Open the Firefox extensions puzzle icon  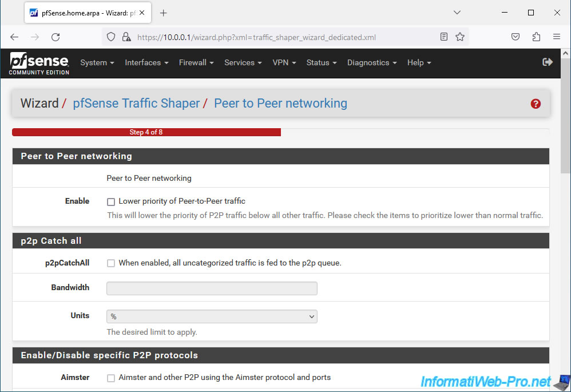pos(536,37)
